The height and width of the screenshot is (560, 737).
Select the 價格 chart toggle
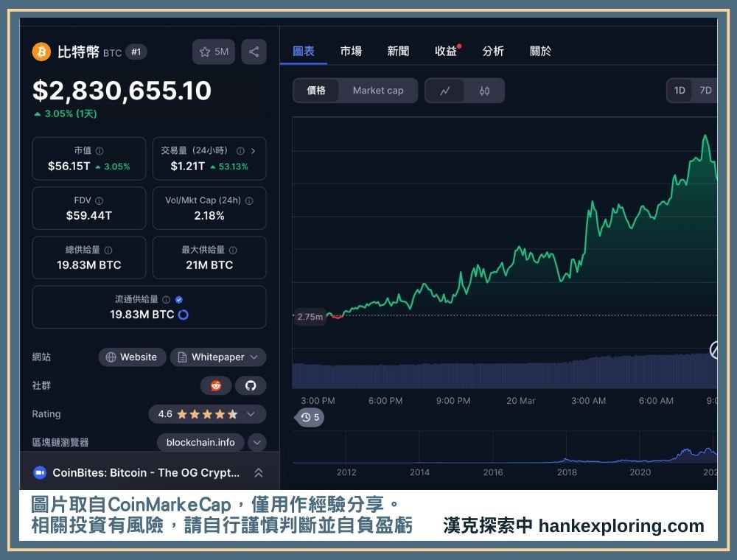point(316,91)
